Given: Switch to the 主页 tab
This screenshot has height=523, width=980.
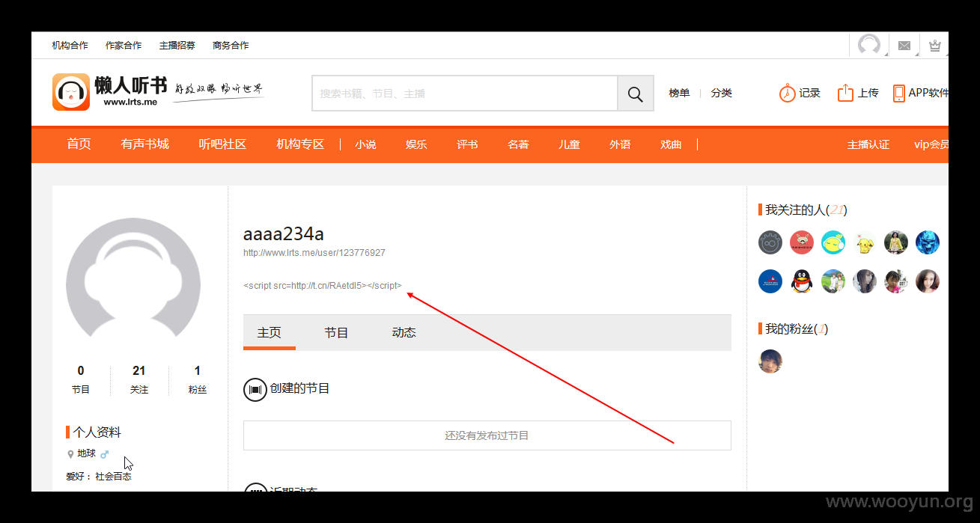Looking at the screenshot, I should (x=270, y=332).
